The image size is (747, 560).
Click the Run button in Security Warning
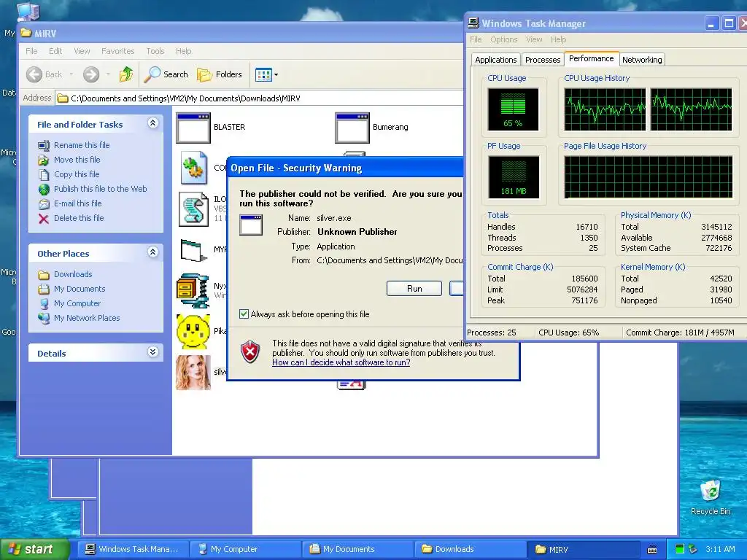(414, 289)
